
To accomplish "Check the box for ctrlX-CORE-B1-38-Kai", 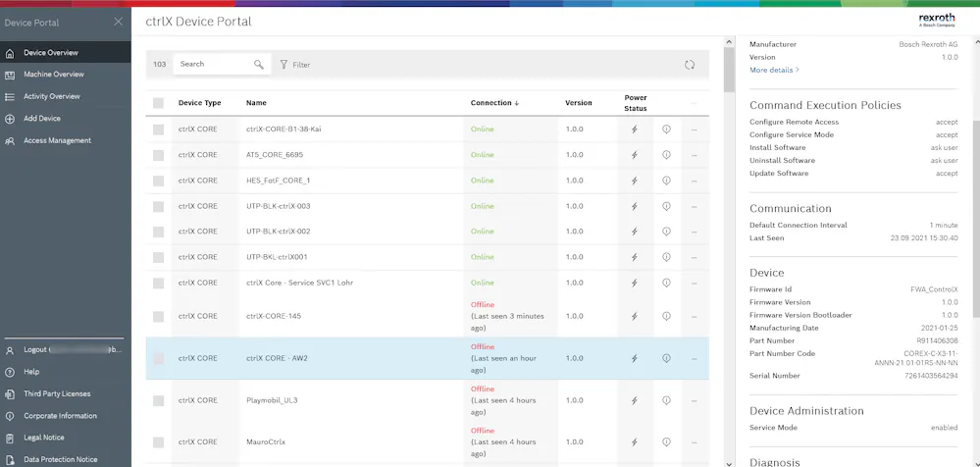I will click(158, 130).
